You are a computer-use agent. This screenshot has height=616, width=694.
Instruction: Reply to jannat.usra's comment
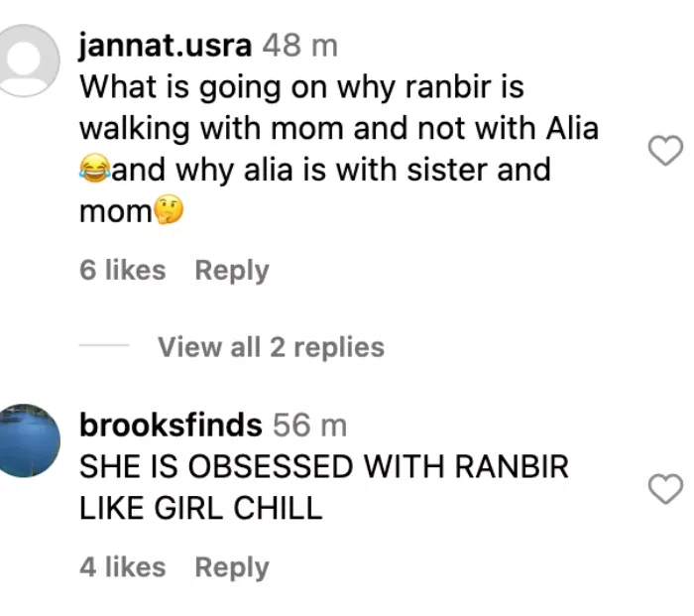tap(232, 271)
